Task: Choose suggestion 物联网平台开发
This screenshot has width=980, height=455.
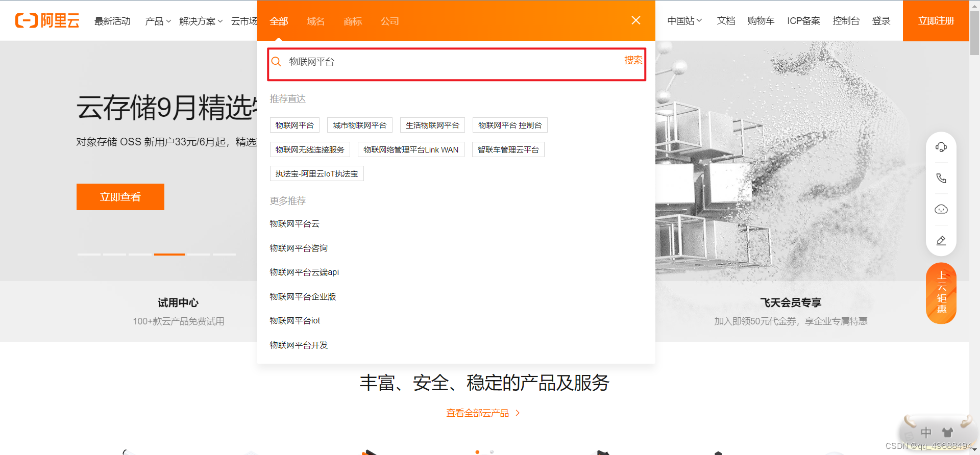Action: point(299,345)
